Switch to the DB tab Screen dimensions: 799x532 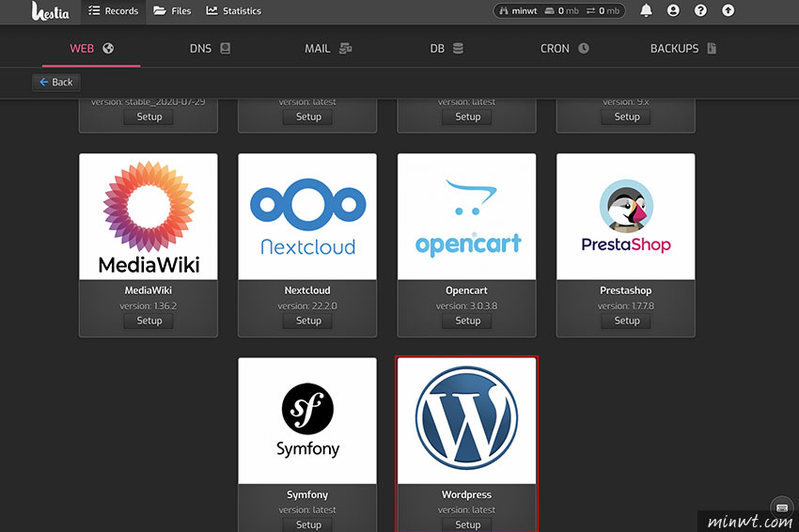[x=446, y=49]
